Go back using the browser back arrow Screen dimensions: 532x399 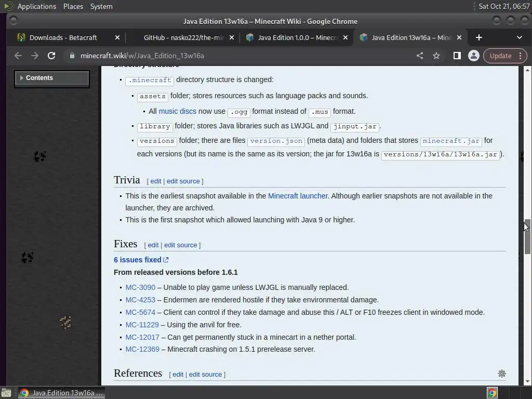click(18, 56)
